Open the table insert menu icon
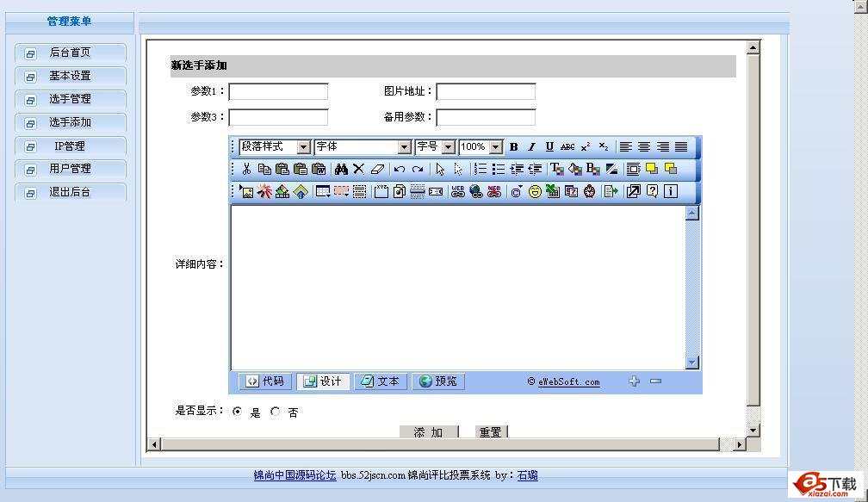This screenshot has width=868, height=502. [x=323, y=191]
